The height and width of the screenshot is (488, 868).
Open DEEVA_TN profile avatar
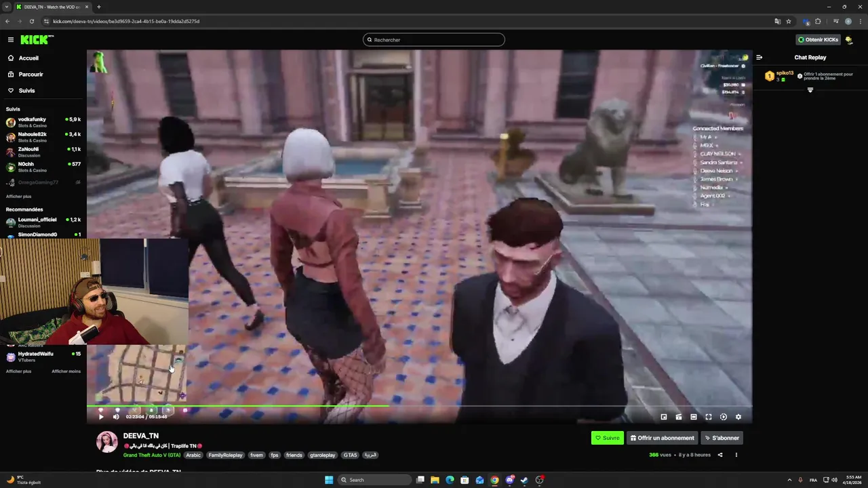tap(106, 442)
